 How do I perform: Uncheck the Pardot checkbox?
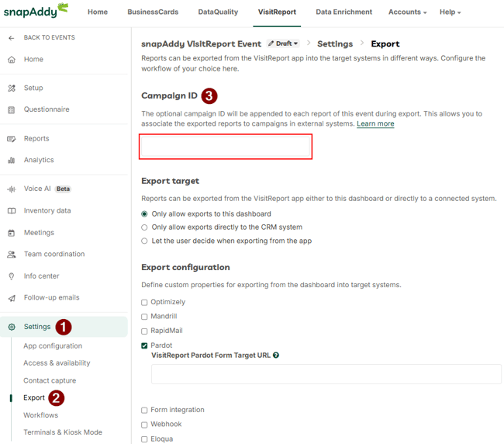tap(144, 345)
